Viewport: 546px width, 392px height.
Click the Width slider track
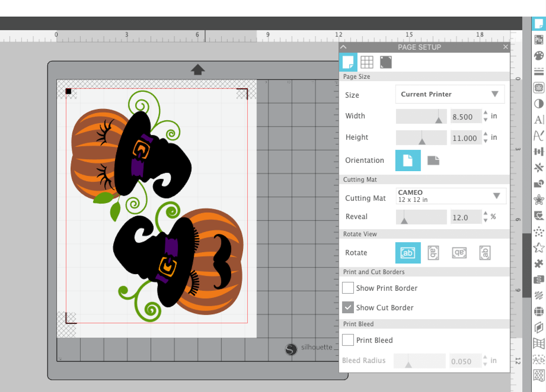tap(421, 116)
